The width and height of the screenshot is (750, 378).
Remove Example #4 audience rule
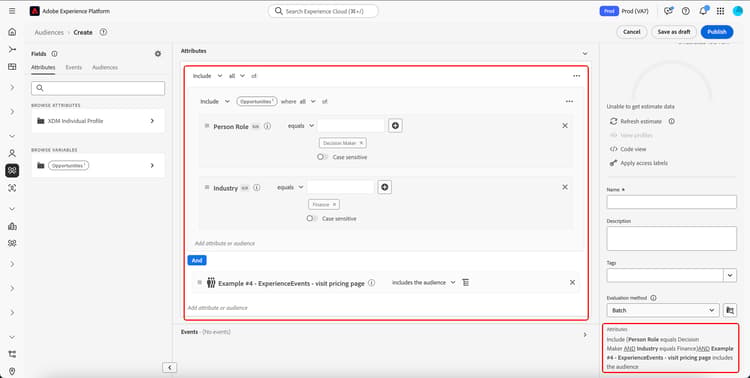tap(572, 282)
